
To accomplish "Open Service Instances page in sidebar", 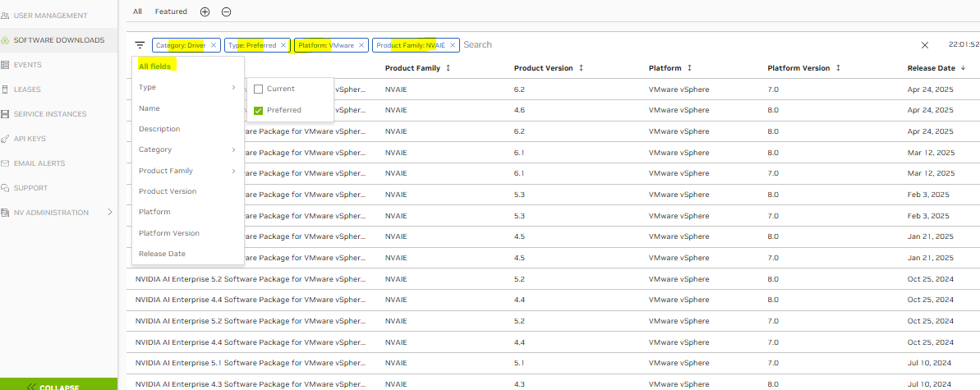I will pos(50,114).
